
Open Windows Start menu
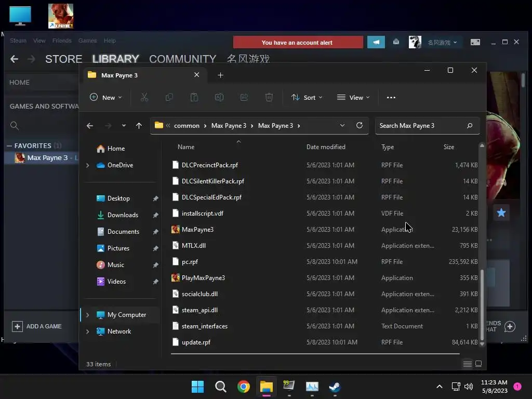tap(197, 387)
